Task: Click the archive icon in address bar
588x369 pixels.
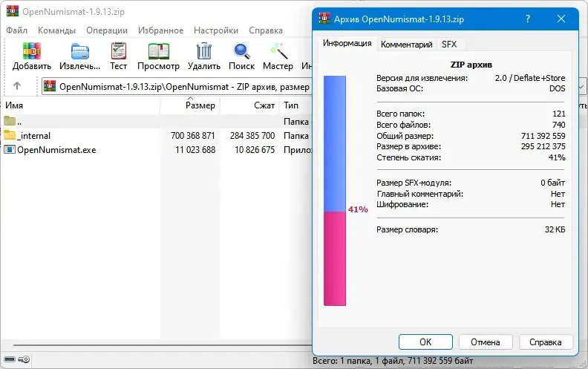Action: click(x=50, y=86)
